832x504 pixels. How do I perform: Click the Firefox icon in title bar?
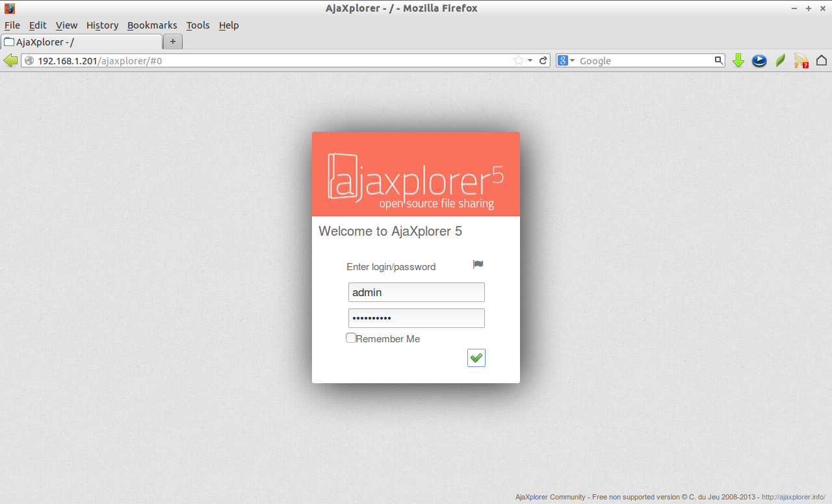point(10,8)
